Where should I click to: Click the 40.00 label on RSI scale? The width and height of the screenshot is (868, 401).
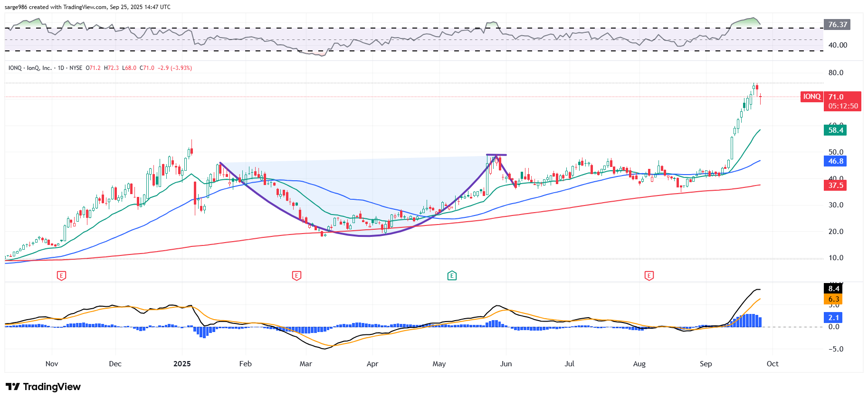[838, 45]
